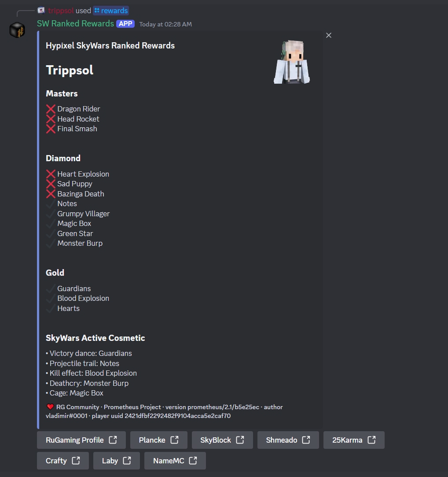Click the rewards slash command mention
448x477 pixels.
click(x=111, y=11)
